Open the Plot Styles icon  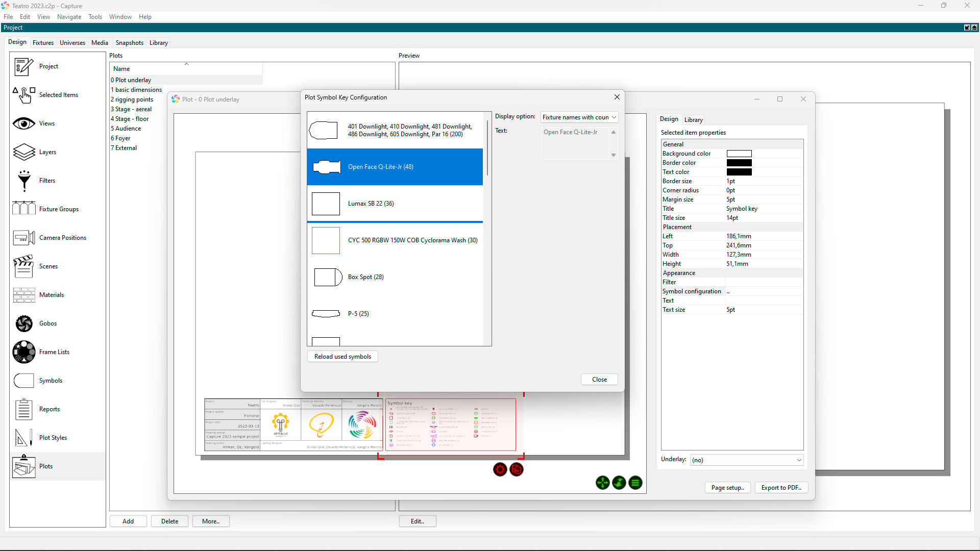click(x=23, y=438)
